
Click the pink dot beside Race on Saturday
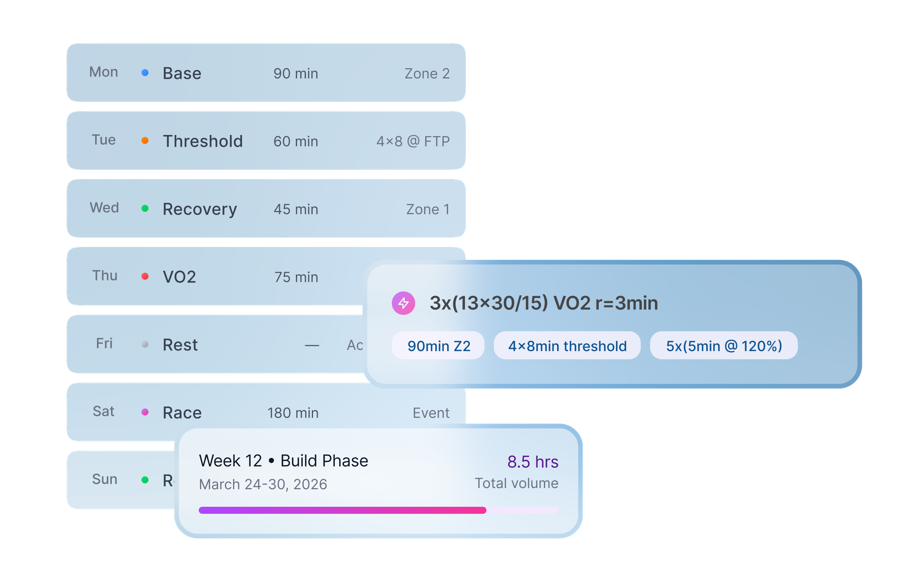click(145, 412)
